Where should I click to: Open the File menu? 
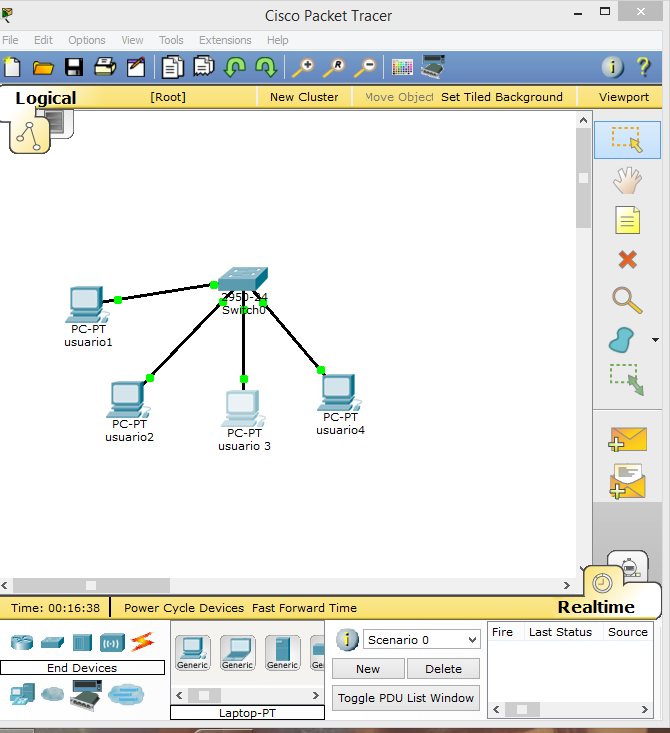10,40
